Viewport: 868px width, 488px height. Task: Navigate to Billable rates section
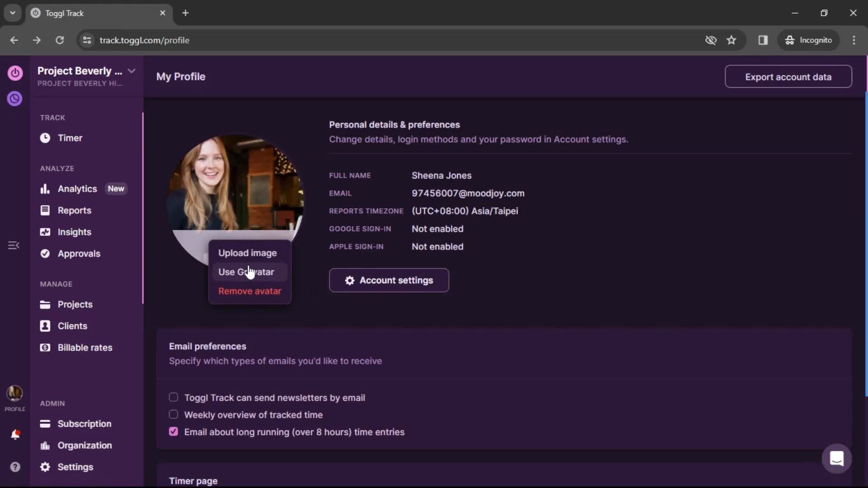(x=85, y=347)
